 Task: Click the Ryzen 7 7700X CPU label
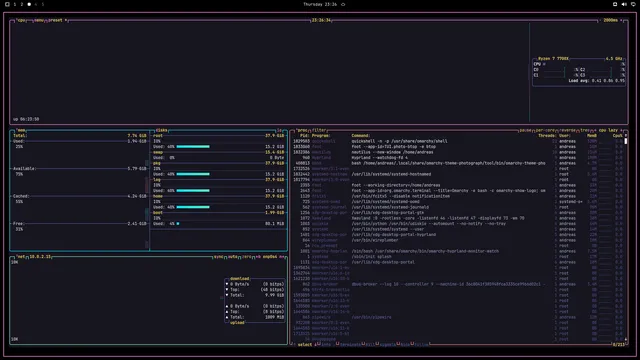553,59
